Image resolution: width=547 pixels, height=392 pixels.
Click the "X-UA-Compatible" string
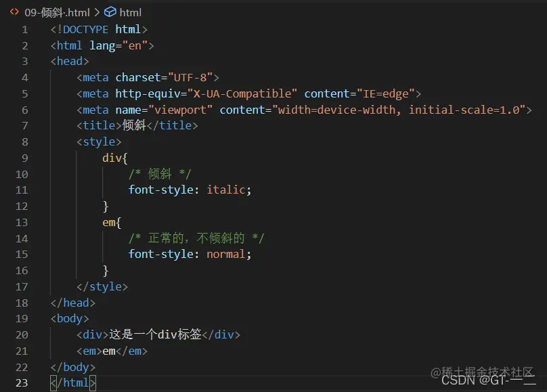[x=242, y=94]
